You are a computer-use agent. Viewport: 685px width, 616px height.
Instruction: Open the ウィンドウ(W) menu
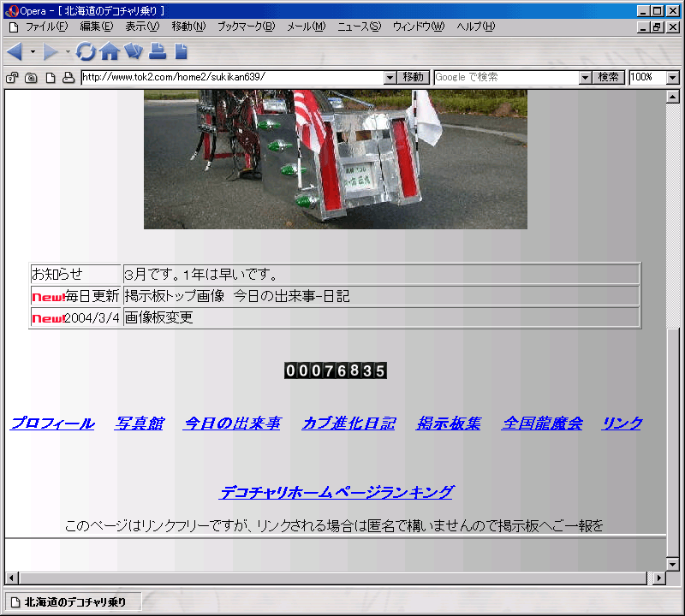point(419,27)
